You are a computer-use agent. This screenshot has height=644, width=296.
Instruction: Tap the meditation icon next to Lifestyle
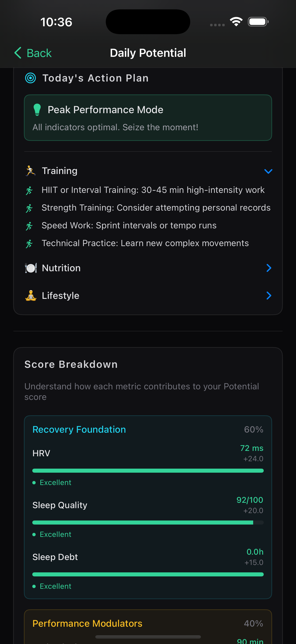click(30, 296)
